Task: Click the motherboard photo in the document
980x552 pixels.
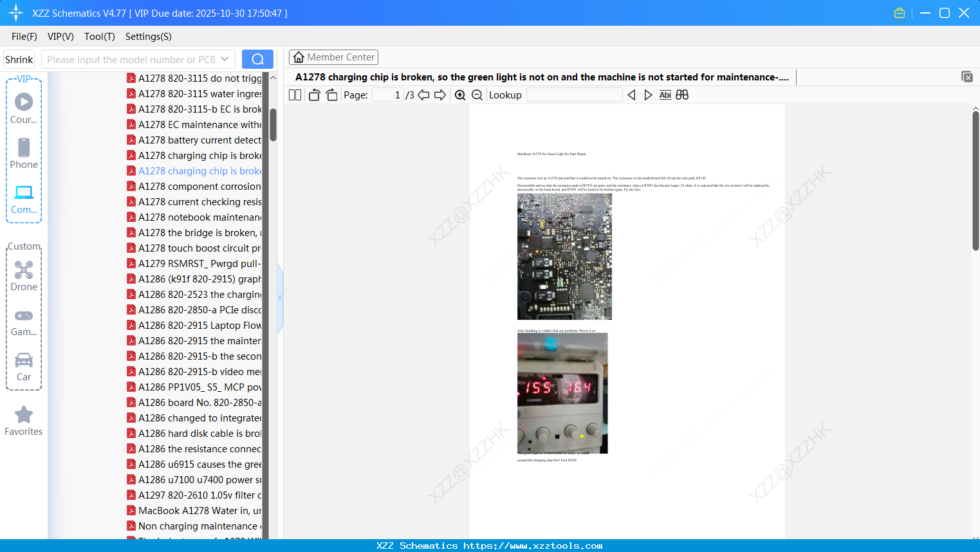Action: tap(564, 257)
